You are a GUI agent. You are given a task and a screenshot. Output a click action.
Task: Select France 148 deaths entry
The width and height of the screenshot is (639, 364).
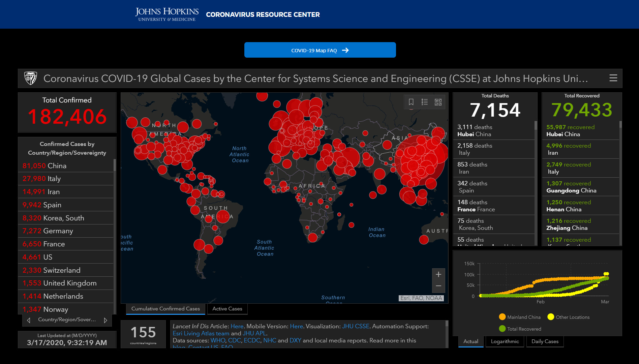[494, 206]
